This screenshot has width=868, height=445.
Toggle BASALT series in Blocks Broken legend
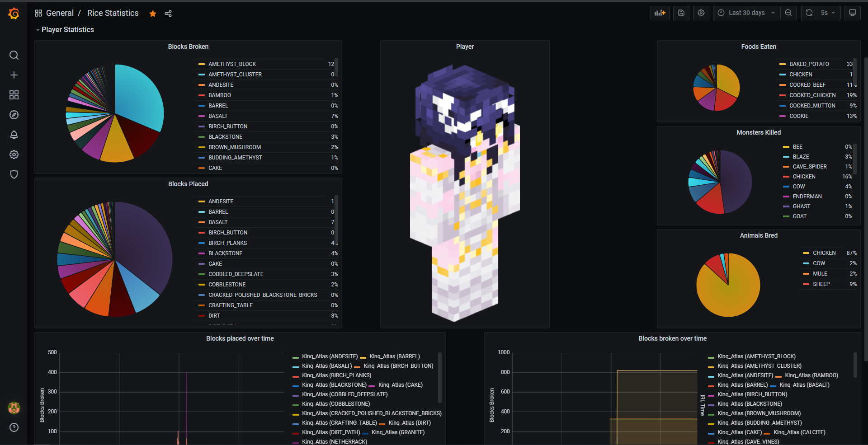[218, 116]
